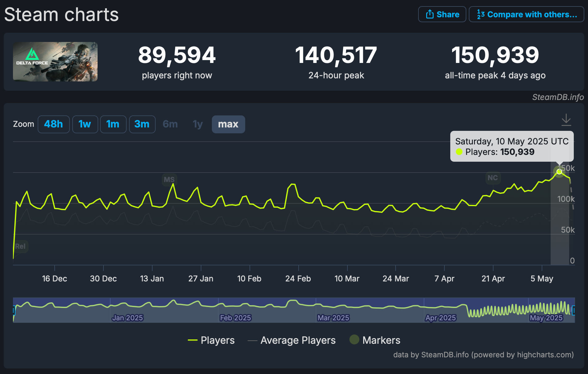Click the highlighted 10 May peak point
588x374 pixels.
[x=559, y=172]
